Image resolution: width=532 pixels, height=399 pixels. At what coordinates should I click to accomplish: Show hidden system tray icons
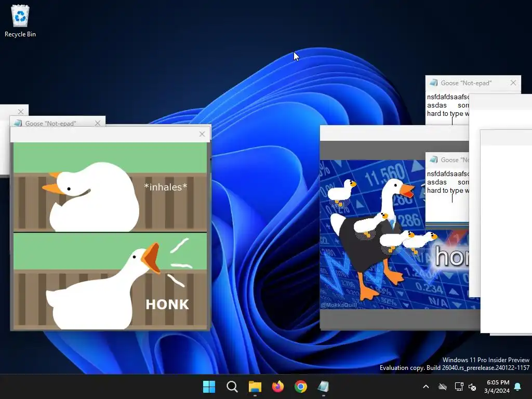pyautogui.click(x=426, y=387)
